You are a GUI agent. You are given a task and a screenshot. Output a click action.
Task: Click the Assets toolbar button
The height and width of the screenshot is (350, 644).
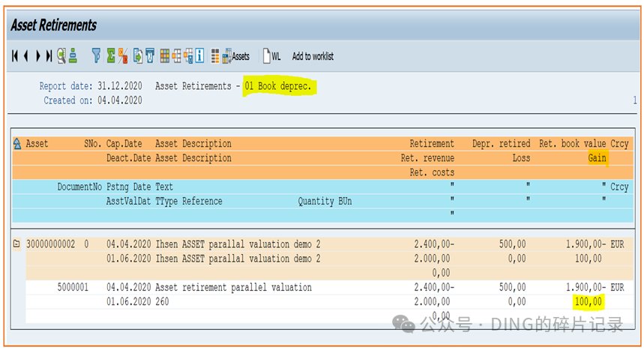coord(235,56)
